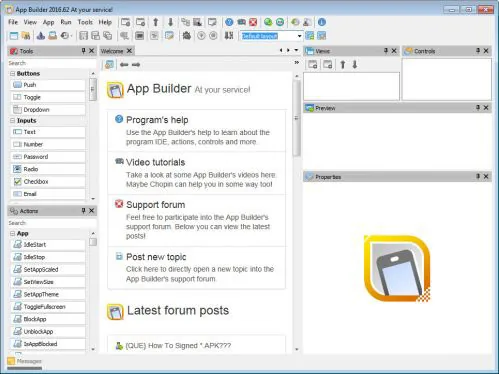Click the red support forum toolbar icon
The height and width of the screenshot is (374, 499).
[253, 22]
